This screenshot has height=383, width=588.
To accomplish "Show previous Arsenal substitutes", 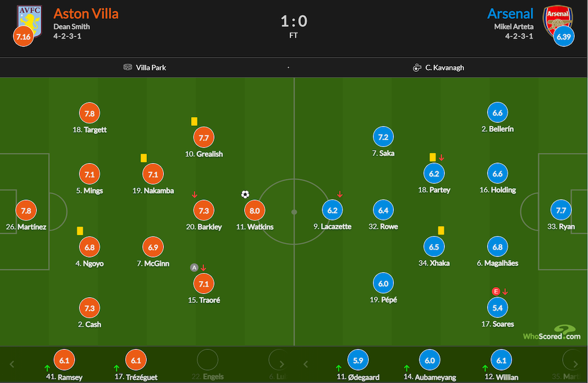I will coord(306,364).
